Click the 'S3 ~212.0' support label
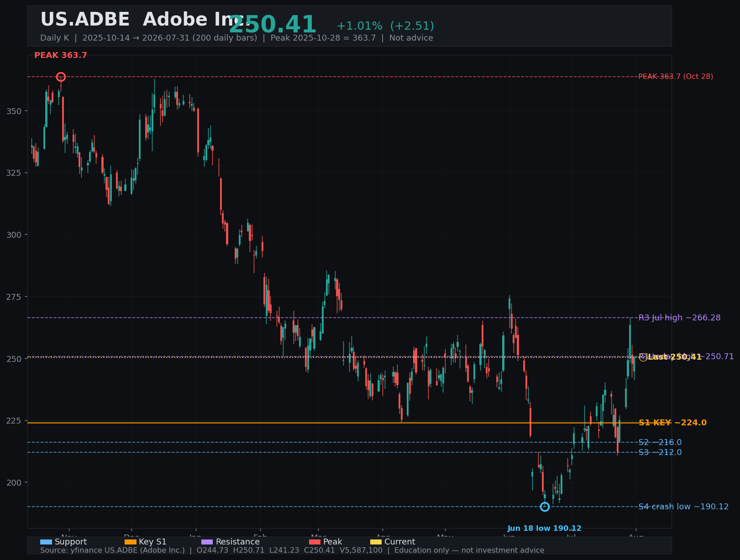 point(660,452)
